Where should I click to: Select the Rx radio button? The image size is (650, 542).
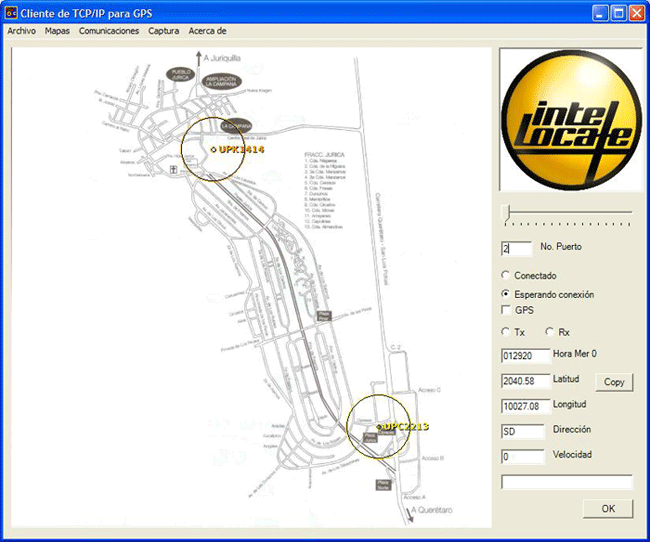pyautogui.click(x=550, y=332)
